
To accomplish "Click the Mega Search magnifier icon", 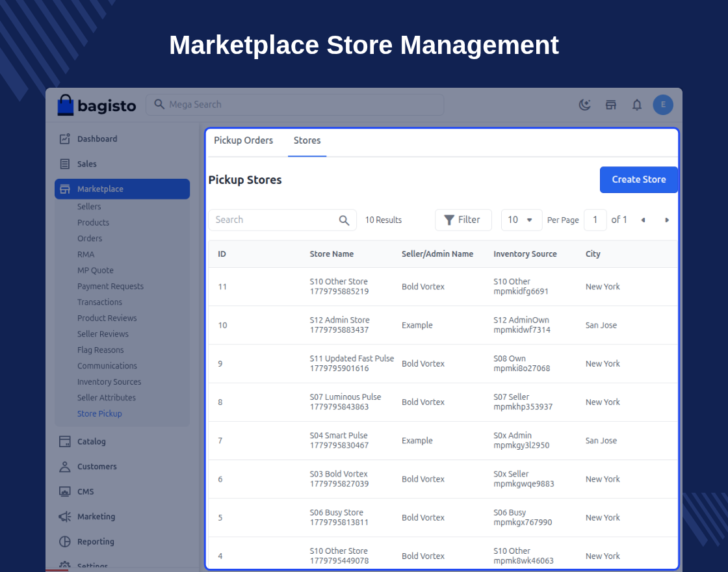I will pyautogui.click(x=159, y=105).
